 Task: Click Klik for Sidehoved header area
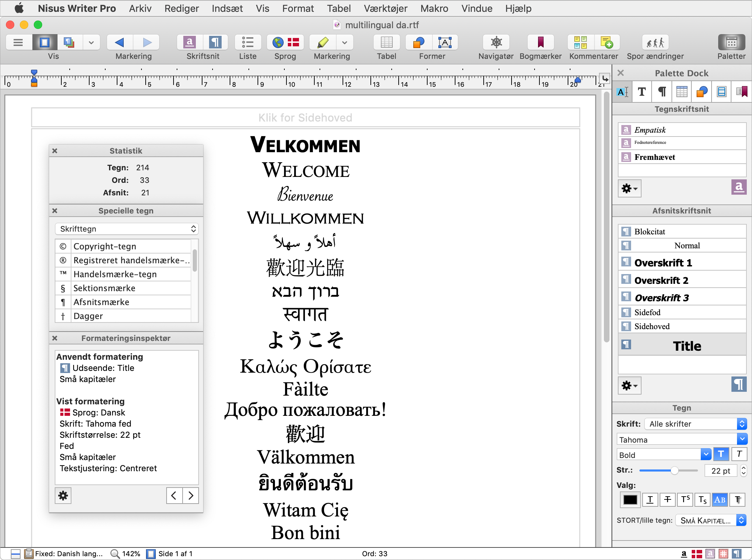click(306, 118)
